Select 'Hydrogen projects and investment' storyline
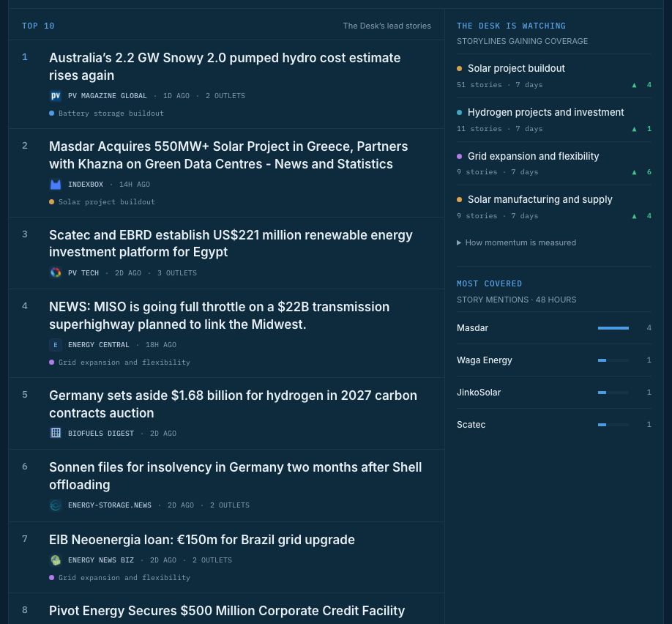This screenshot has width=672, height=624. [x=545, y=112]
